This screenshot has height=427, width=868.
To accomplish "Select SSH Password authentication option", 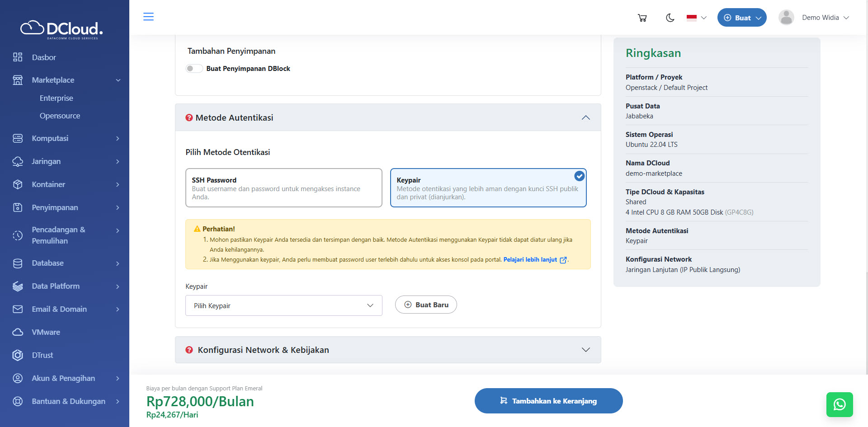I will 283,188.
